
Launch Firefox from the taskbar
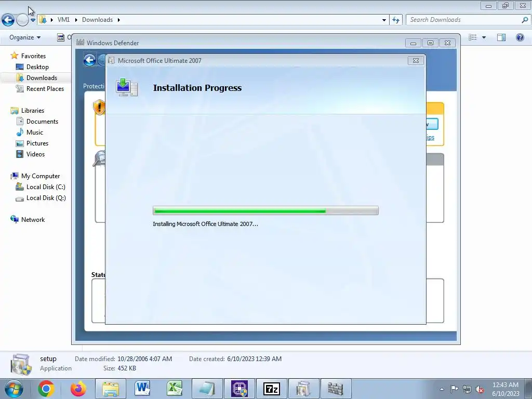(x=78, y=389)
